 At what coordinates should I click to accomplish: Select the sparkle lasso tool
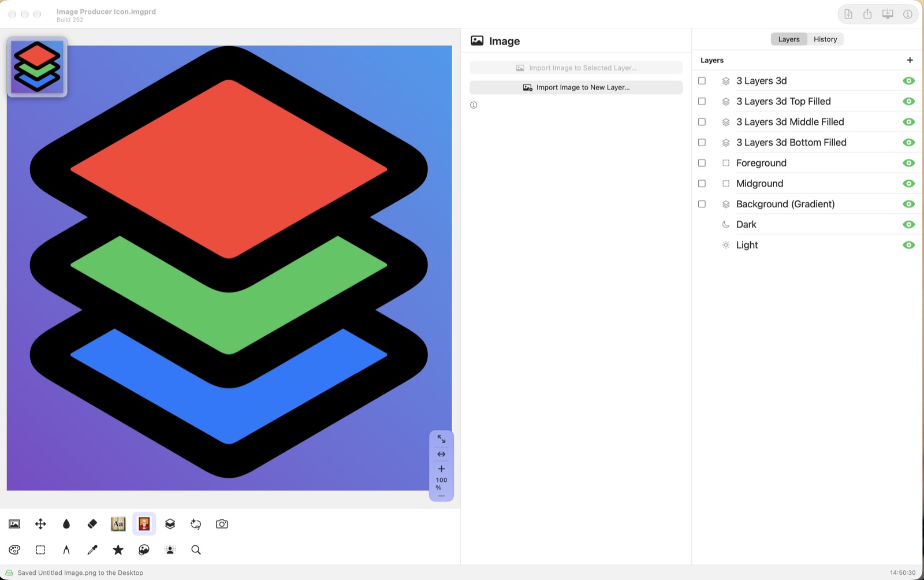196,524
